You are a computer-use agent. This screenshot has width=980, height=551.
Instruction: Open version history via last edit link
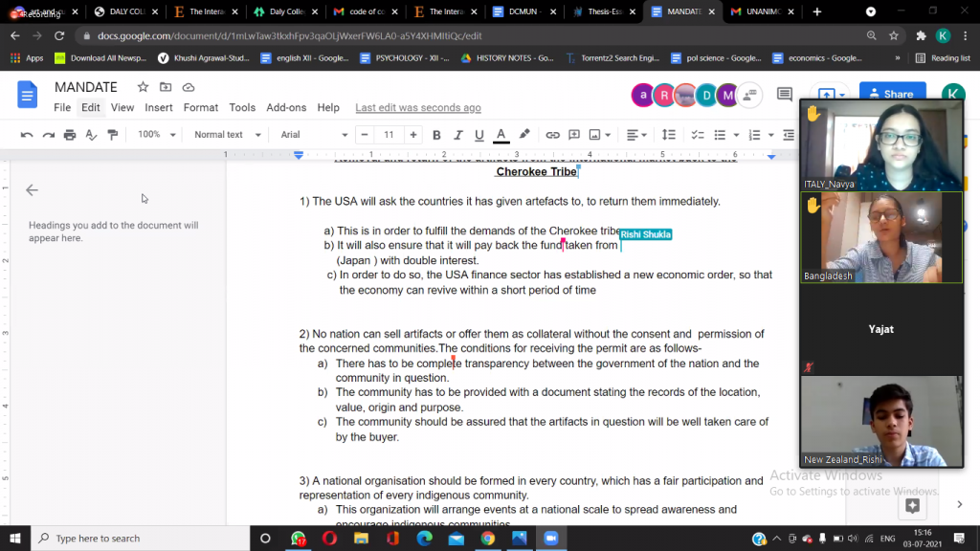(418, 107)
